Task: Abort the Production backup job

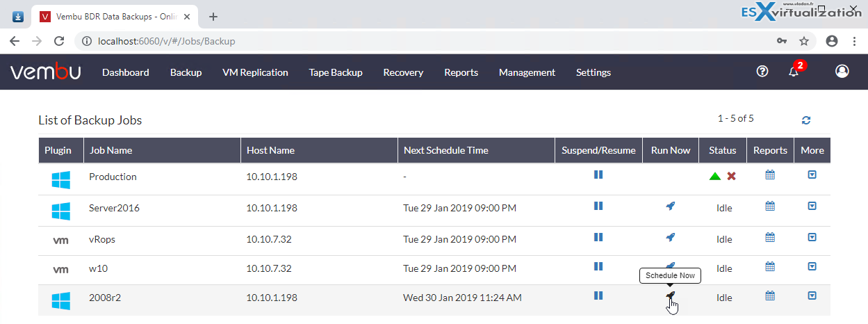Action: coord(731,177)
